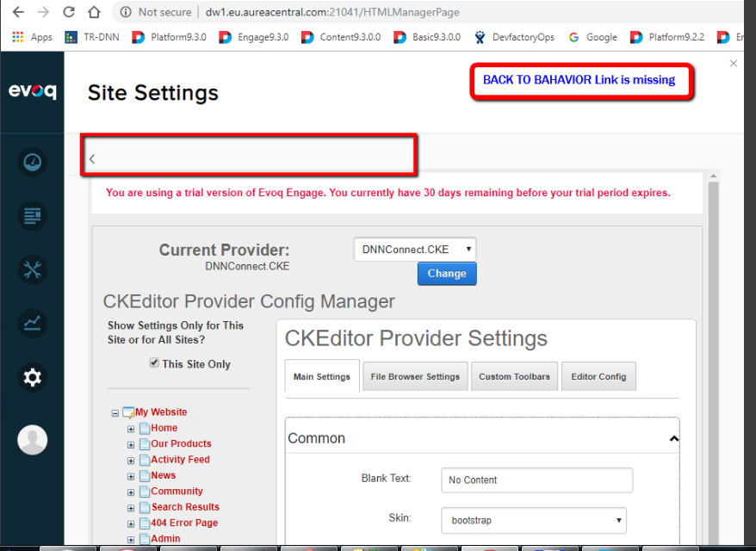Reload the page with the refresh icon

pyautogui.click(x=68, y=13)
